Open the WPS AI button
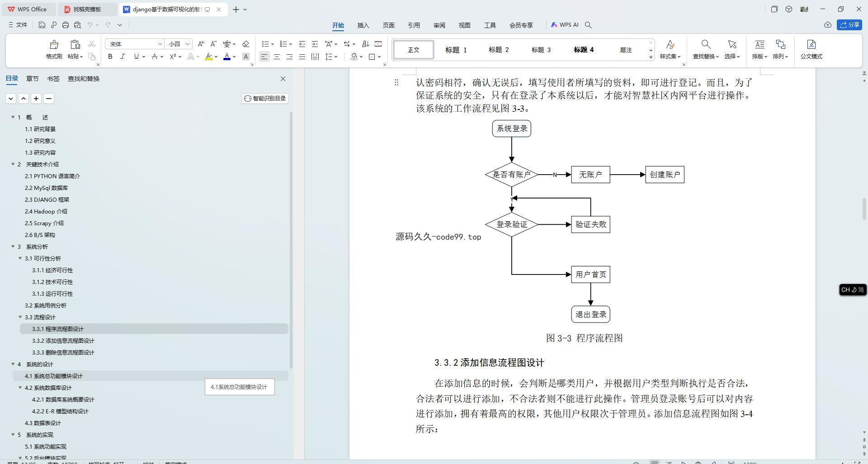 point(565,25)
